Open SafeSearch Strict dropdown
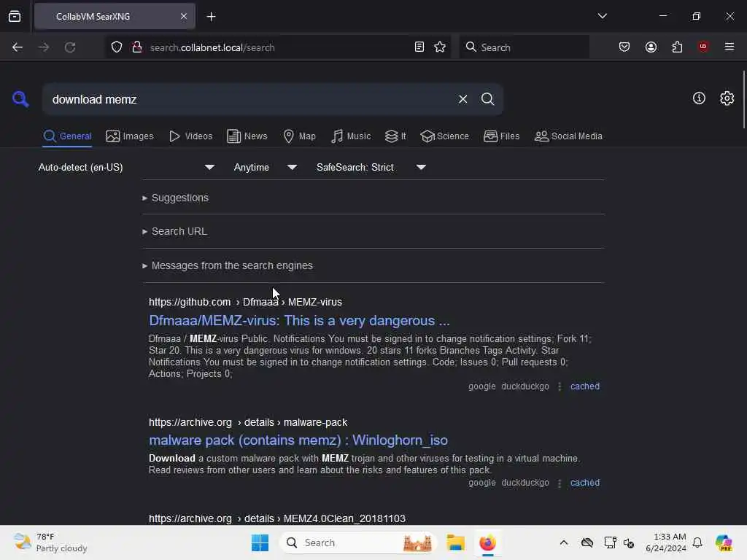The width and height of the screenshot is (747, 560). pyautogui.click(x=371, y=167)
